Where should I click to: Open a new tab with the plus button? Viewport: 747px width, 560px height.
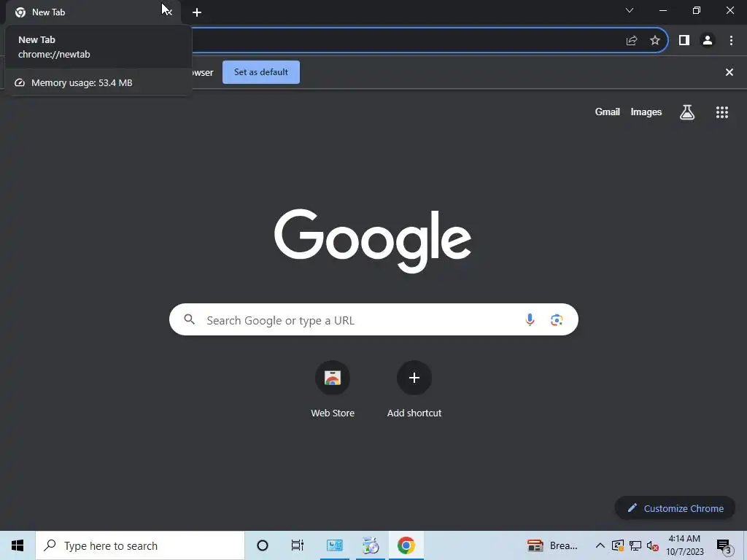[197, 12]
